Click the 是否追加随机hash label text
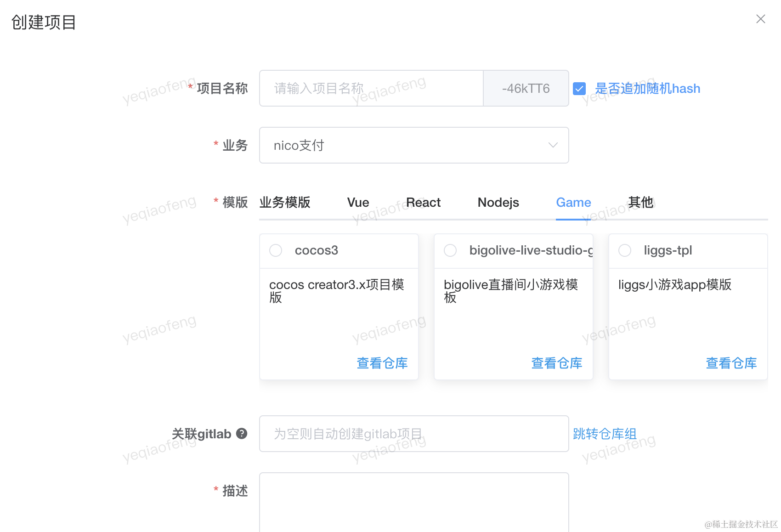The image size is (781, 532). click(x=648, y=88)
